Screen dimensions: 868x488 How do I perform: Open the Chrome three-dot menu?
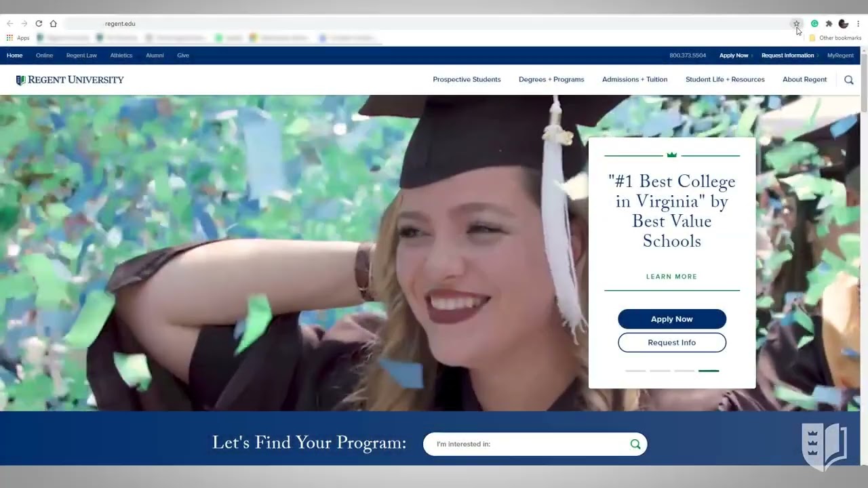pyautogui.click(x=858, y=24)
